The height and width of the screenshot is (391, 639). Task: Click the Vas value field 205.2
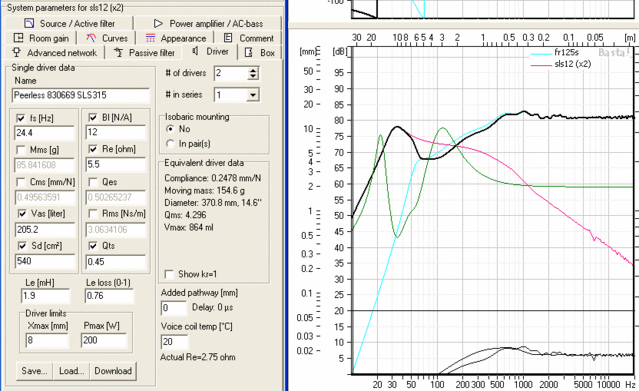tap(45, 230)
